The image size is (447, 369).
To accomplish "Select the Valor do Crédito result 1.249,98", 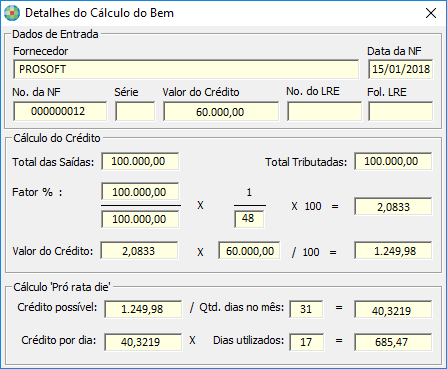I will (x=393, y=251).
